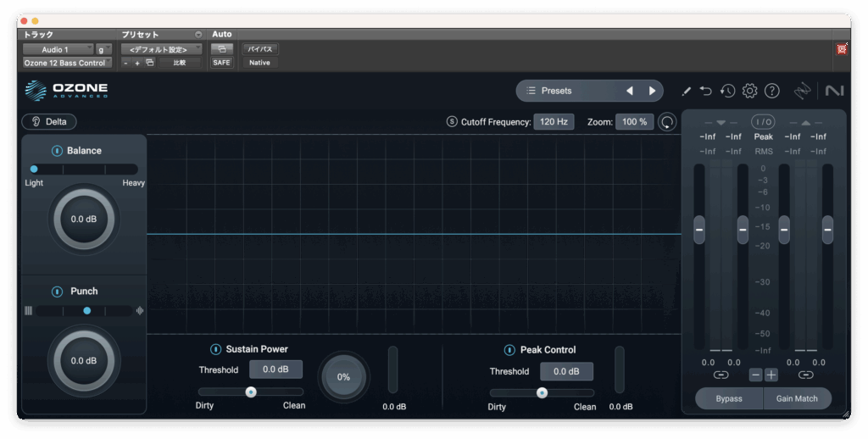Disable the Sustain Power module
Screen dimensions: 868x439
click(x=215, y=349)
